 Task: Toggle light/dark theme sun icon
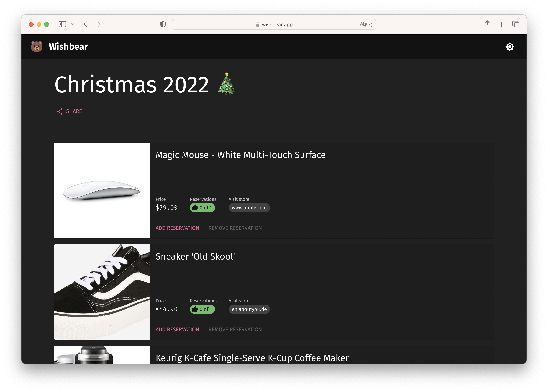click(509, 46)
